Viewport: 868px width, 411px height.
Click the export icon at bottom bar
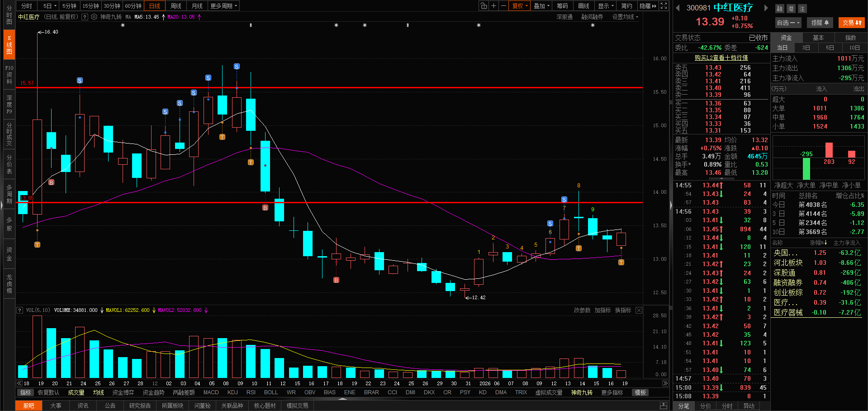tap(664, 406)
